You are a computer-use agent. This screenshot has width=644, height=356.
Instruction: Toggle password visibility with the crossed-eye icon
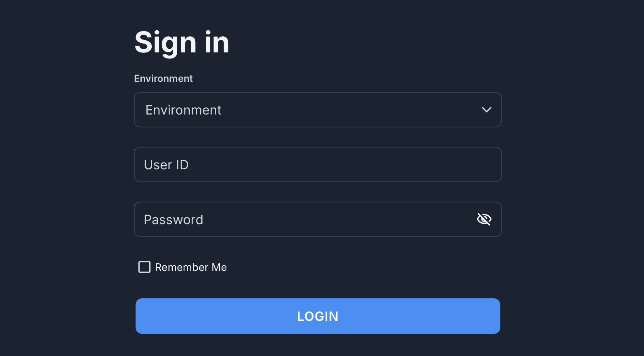tap(484, 219)
